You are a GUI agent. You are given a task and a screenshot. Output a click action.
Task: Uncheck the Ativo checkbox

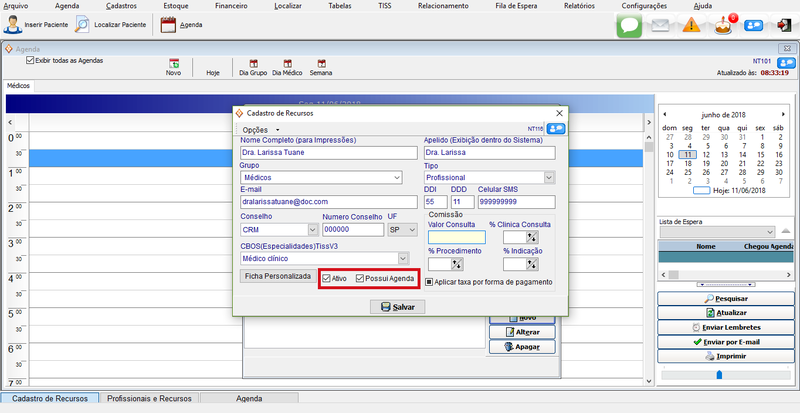click(328, 278)
